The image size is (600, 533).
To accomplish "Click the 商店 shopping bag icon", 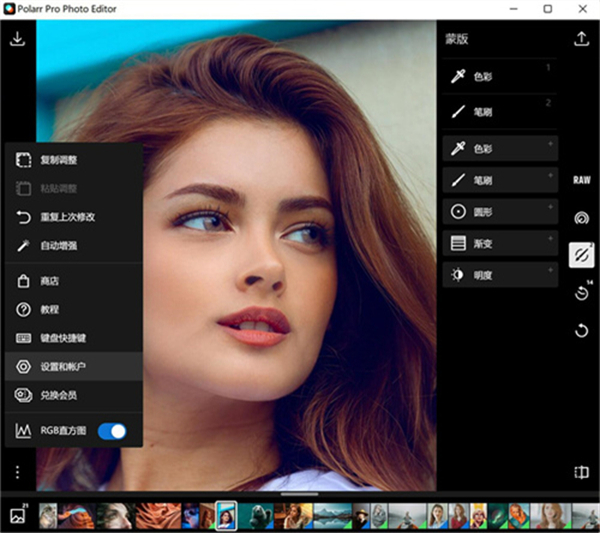I will 23,281.
